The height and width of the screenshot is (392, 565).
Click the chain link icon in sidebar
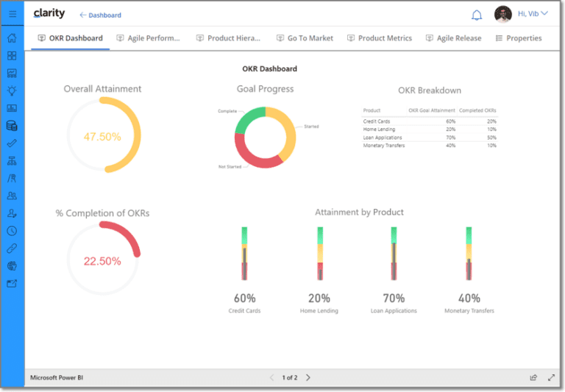pos(12,248)
